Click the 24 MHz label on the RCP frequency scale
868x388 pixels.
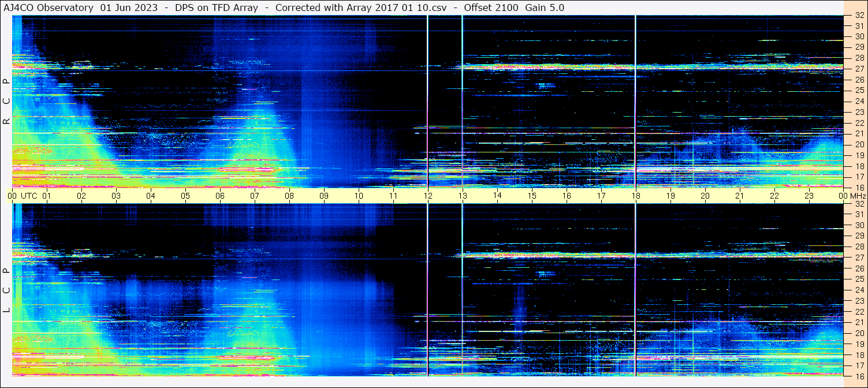tap(859, 101)
